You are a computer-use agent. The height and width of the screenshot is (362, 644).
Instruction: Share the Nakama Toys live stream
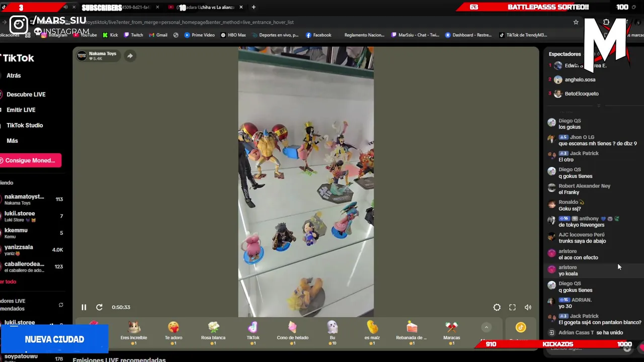(130, 56)
